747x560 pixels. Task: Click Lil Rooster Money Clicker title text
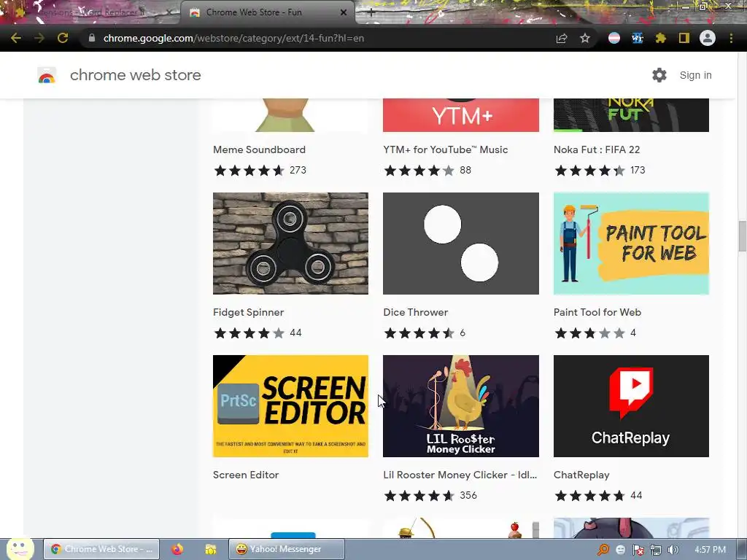460,475
